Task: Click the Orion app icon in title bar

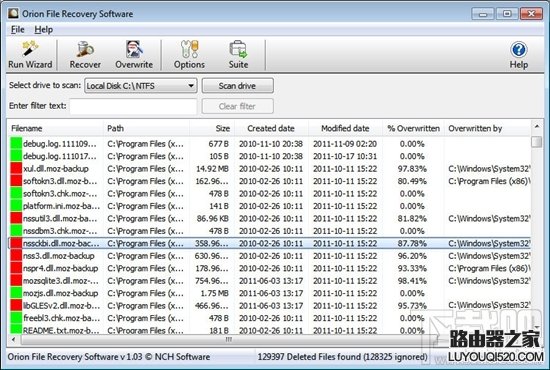Action: click(x=13, y=13)
